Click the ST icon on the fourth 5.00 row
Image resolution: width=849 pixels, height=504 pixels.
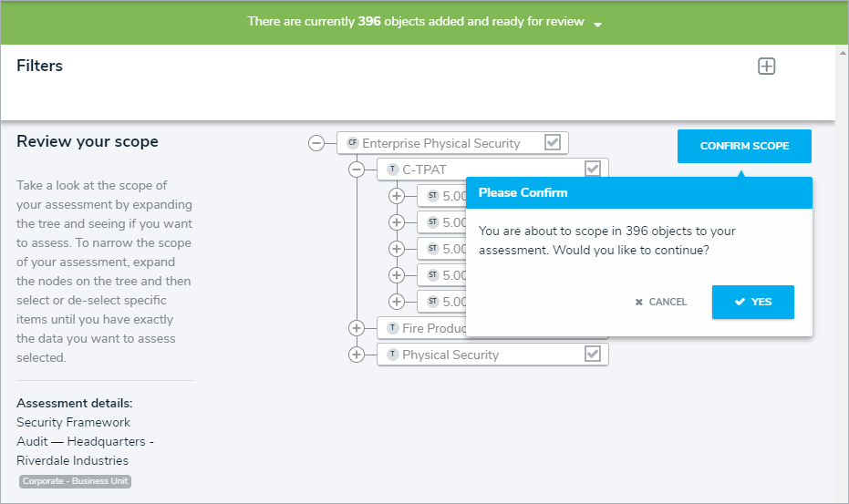432,275
